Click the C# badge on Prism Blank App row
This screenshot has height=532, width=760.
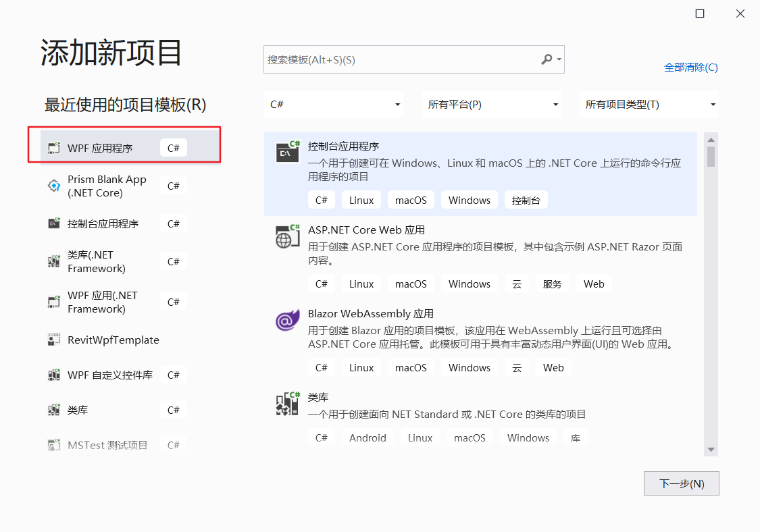point(174,186)
